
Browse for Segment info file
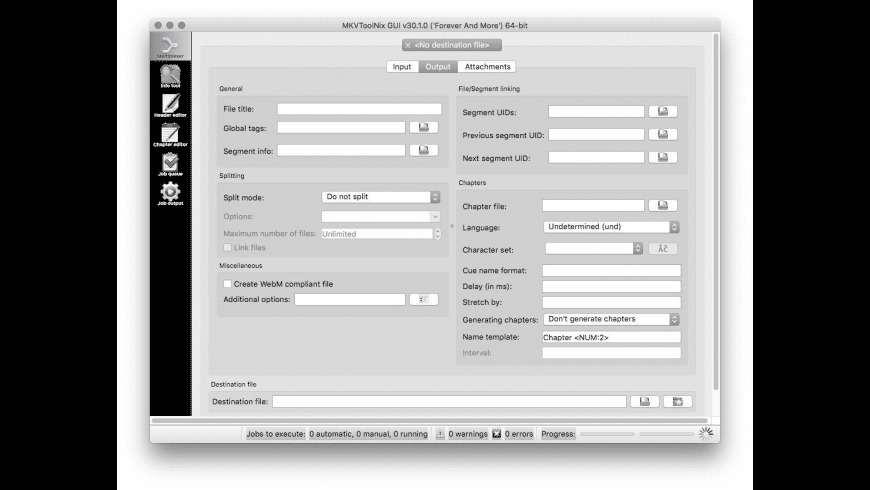click(x=424, y=150)
